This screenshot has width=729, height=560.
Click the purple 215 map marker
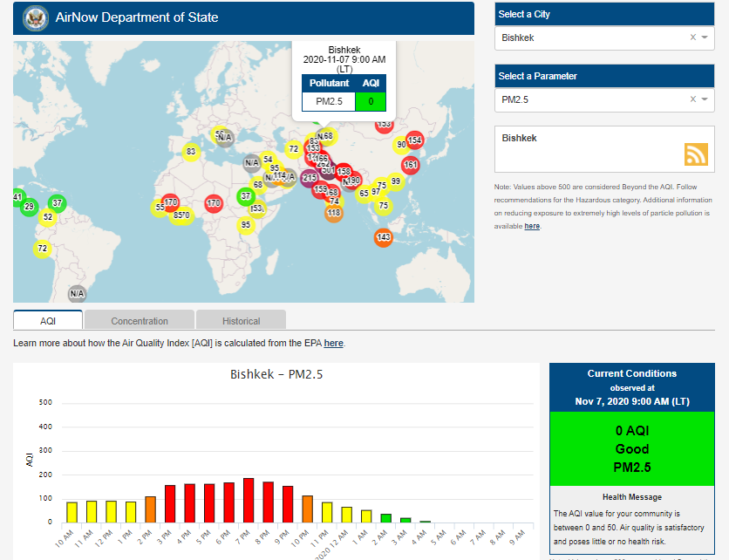pyautogui.click(x=310, y=178)
